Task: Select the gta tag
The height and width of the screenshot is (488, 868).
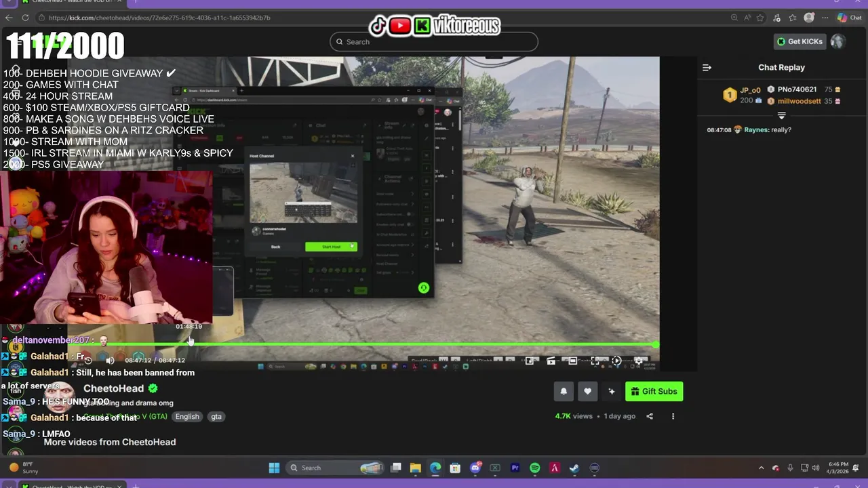Action: point(216,417)
